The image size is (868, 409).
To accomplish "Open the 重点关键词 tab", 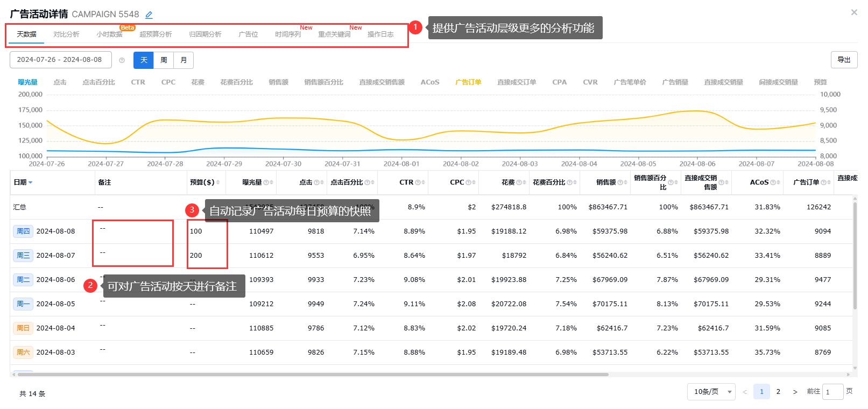I will (x=334, y=34).
